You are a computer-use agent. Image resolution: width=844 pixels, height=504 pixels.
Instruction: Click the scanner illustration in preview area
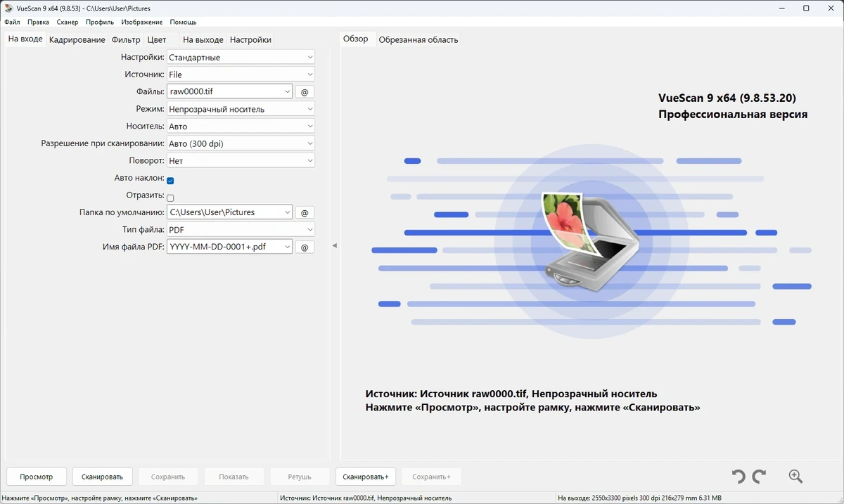click(589, 242)
